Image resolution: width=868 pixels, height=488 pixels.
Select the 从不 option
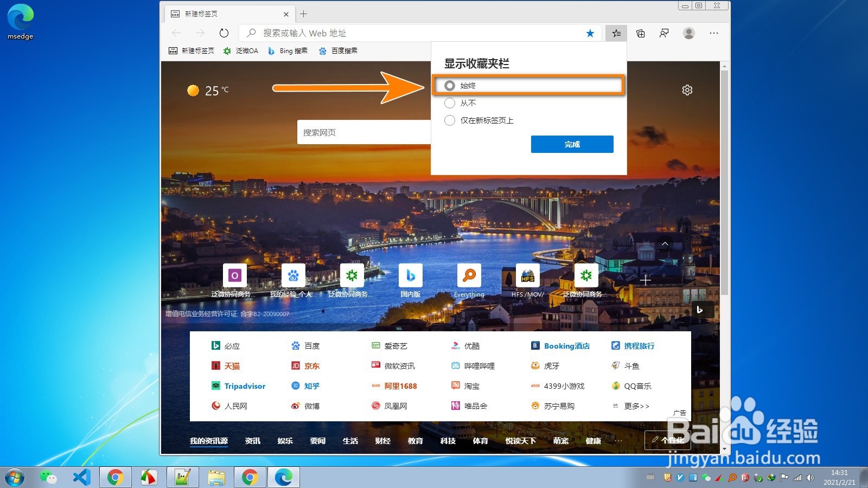(x=449, y=103)
